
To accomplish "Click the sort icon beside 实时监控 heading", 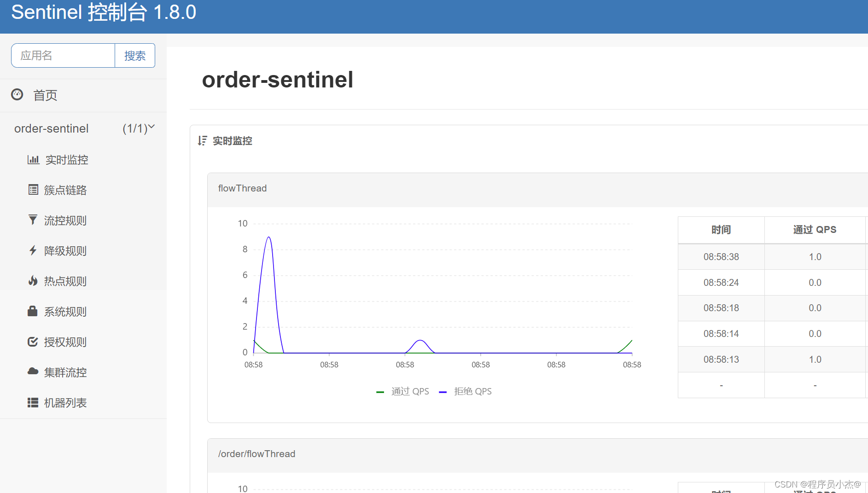I will point(202,140).
